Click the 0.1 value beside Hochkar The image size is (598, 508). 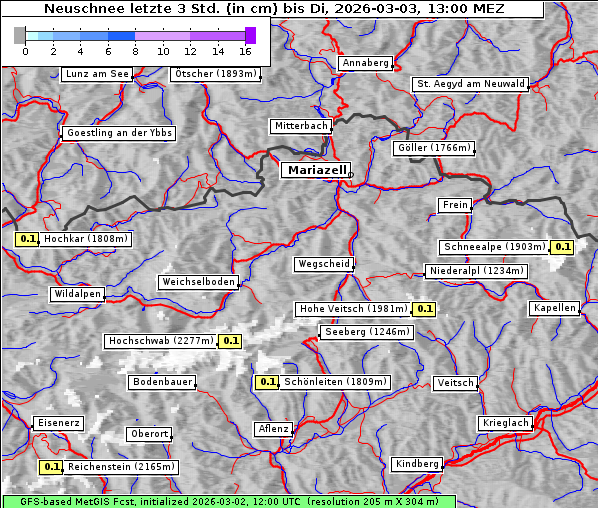(27, 239)
